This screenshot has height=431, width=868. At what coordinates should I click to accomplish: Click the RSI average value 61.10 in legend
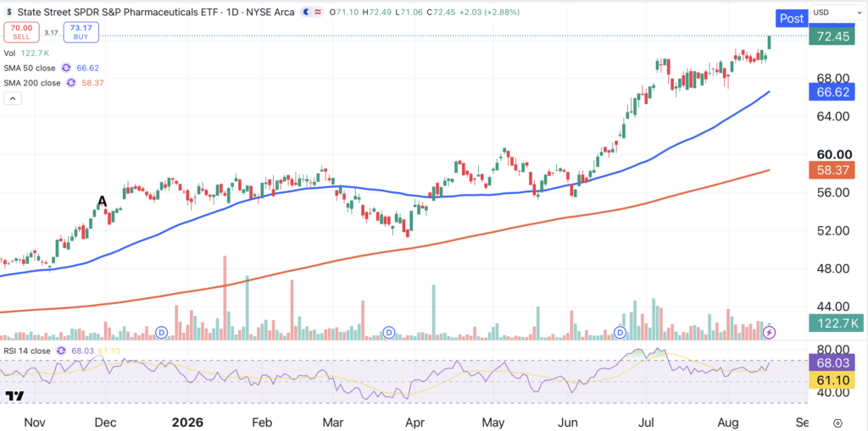click(x=108, y=351)
